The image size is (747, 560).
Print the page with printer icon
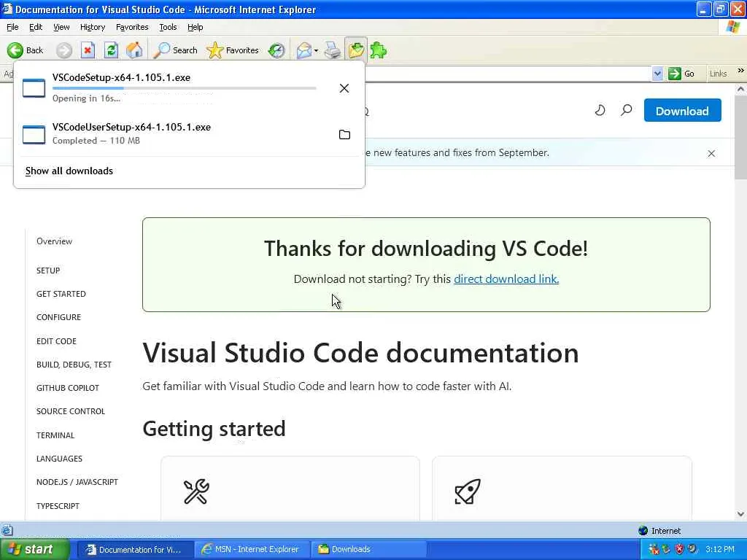[x=333, y=50]
